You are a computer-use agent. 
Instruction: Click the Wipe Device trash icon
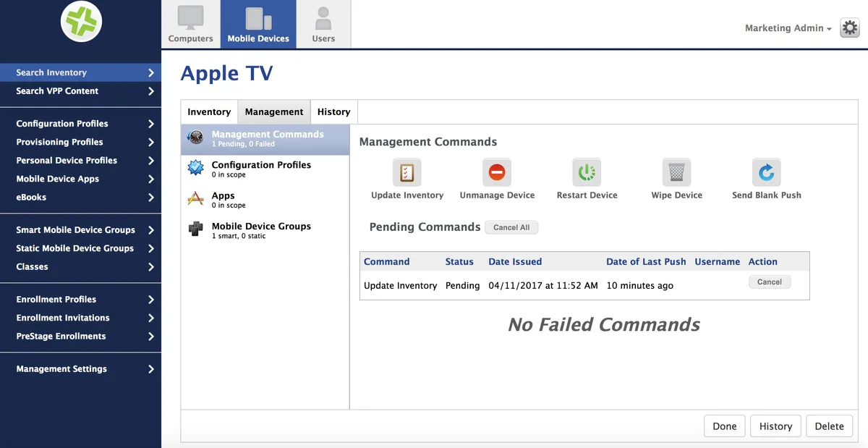(676, 173)
